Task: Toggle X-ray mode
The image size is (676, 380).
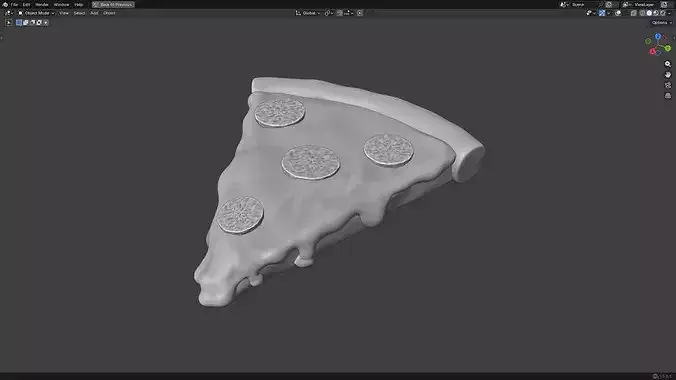Action: 634,13
